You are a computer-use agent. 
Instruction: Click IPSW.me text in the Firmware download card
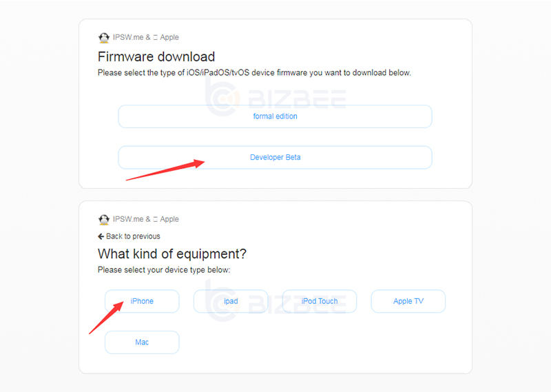coord(128,37)
